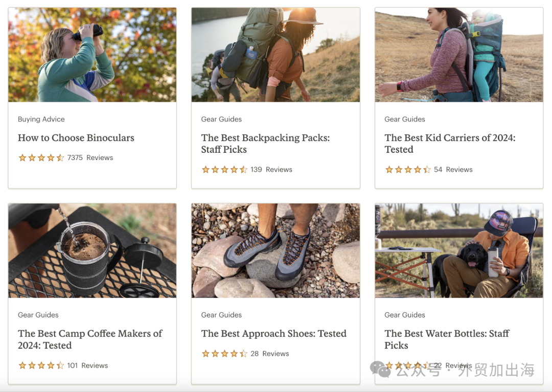This screenshot has width=552, height=392.
Task: Click the camp coffee maker photo
Action: tap(92, 250)
